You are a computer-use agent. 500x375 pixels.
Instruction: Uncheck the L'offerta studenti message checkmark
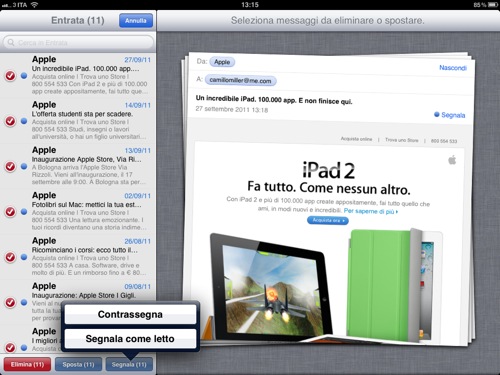coord(10,121)
